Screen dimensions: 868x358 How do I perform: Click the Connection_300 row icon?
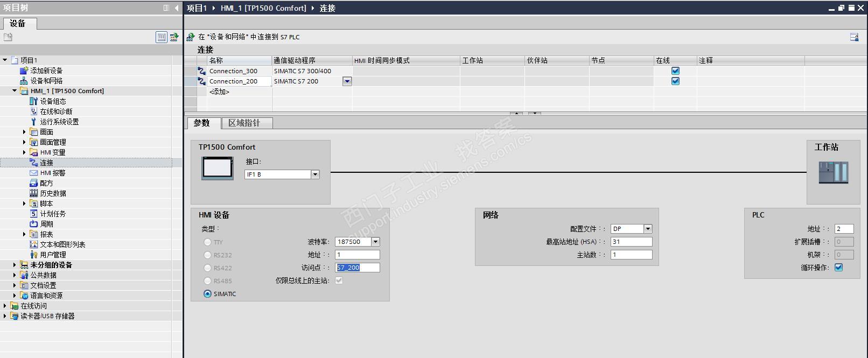pos(201,71)
